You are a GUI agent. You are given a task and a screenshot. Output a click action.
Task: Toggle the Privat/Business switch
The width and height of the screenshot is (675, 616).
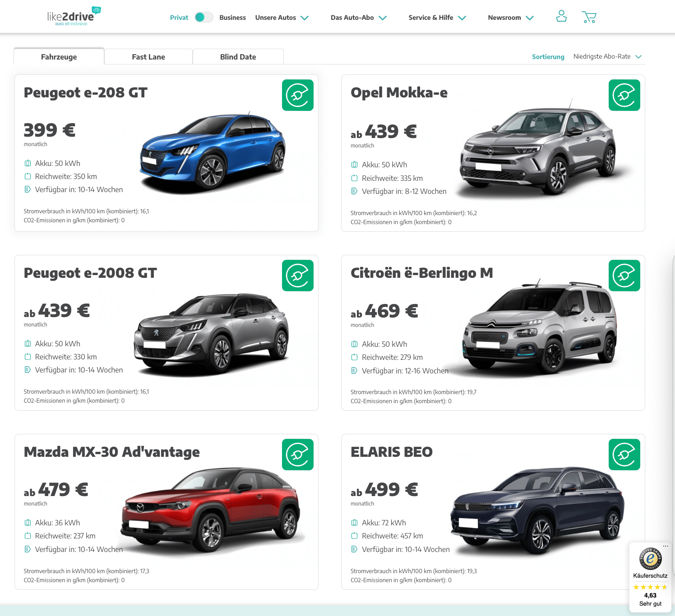204,17
